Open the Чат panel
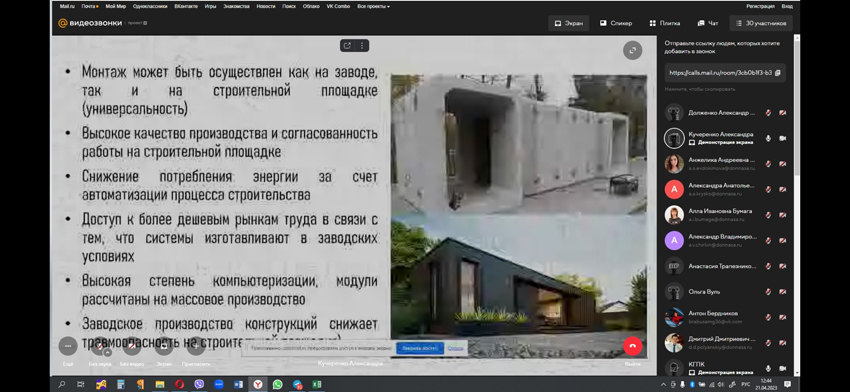The width and height of the screenshot is (850, 392). tap(708, 23)
